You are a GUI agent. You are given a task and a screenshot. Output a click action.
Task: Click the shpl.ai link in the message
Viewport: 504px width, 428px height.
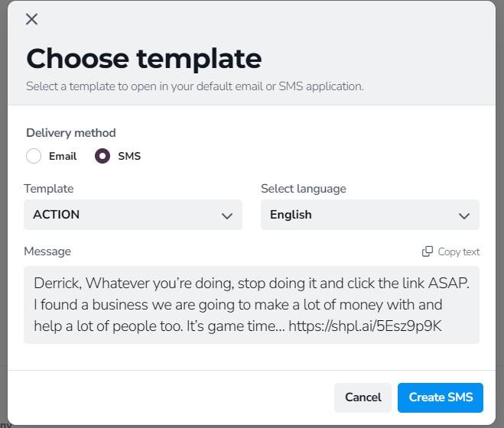tap(365, 326)
